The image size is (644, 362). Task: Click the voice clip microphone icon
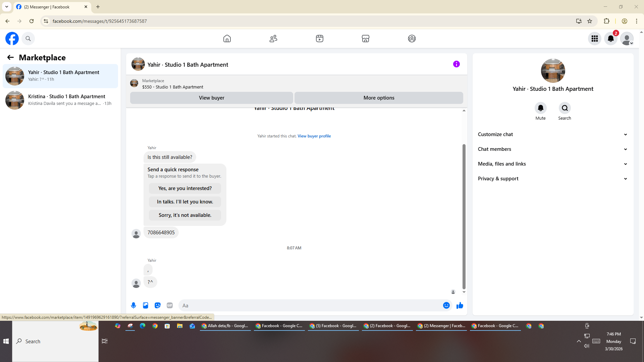[x=133, y=305]
